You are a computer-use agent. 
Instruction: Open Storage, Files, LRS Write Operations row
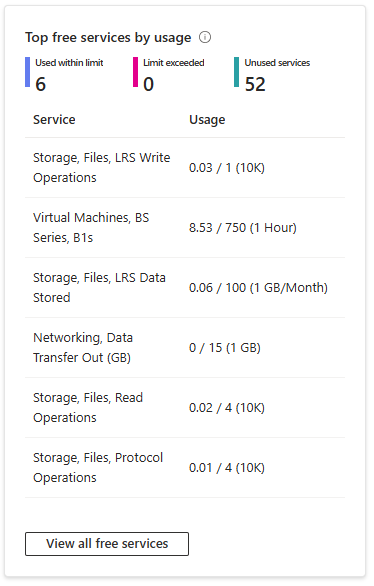(x=185, y=167)
